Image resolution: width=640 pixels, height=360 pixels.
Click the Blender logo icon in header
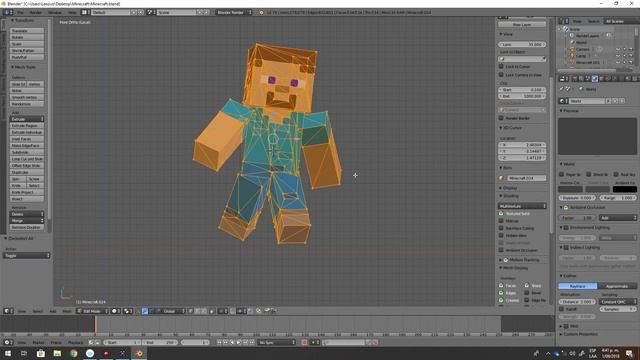(x=262, y=13)
